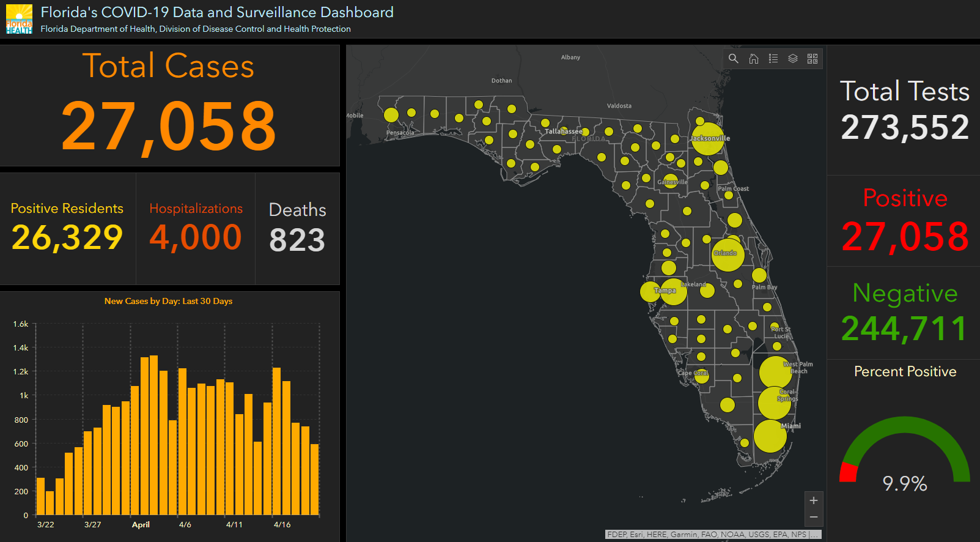This screenshot has width=980, height=542.
Task: Select the Palm Bay case bubble
Action: click(759, 275)
